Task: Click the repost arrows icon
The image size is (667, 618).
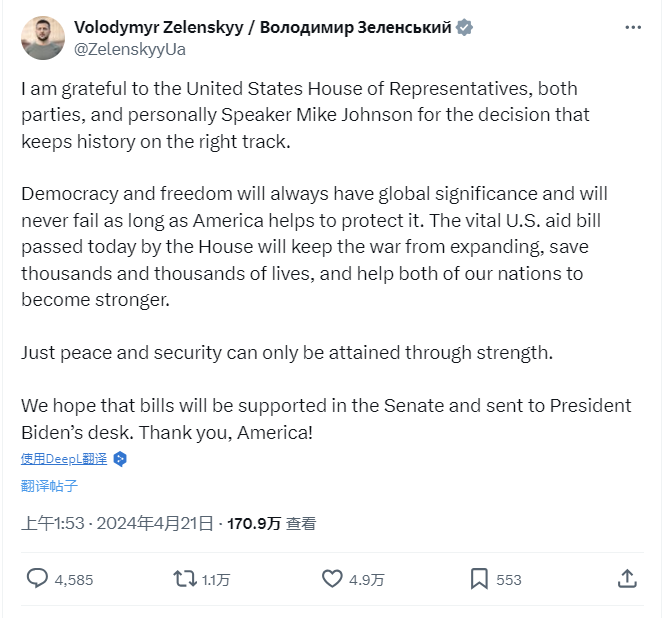Action: click(x=184, y=578)
